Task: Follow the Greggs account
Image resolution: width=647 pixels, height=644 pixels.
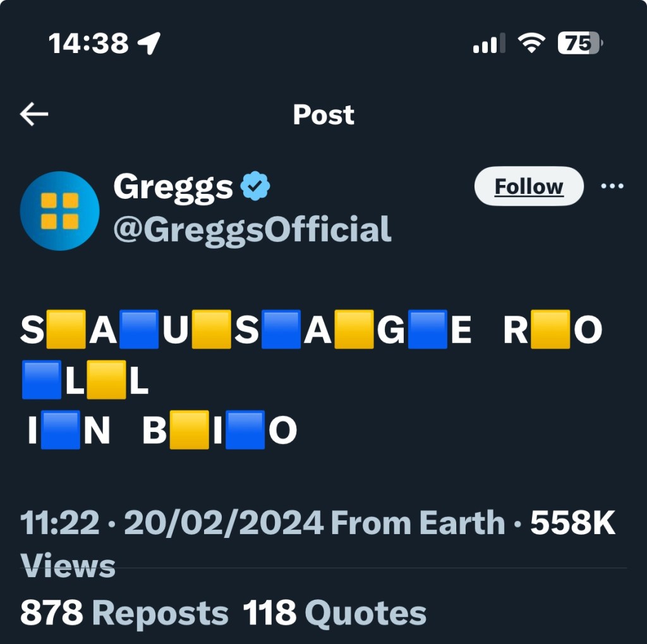Action: (x=528, y=186)
